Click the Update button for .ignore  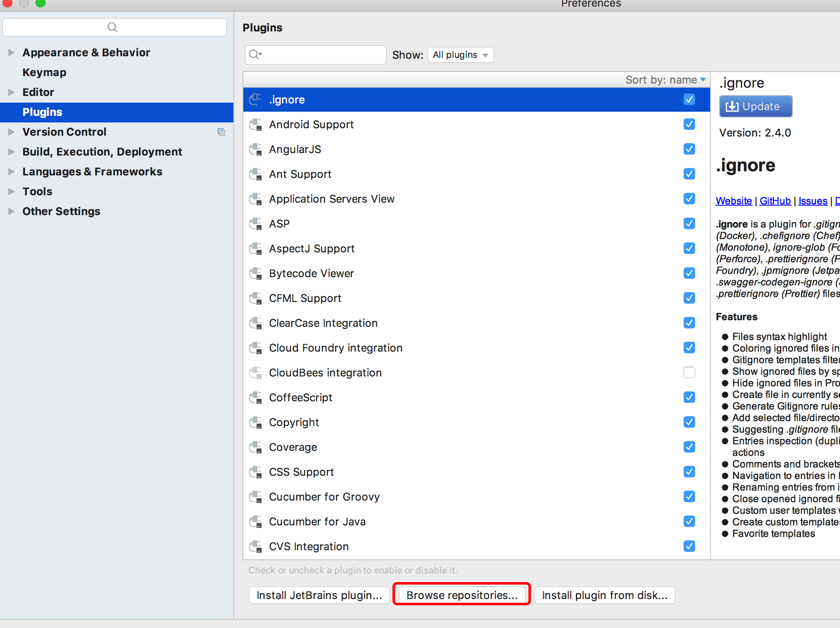(x=756, y=106)
